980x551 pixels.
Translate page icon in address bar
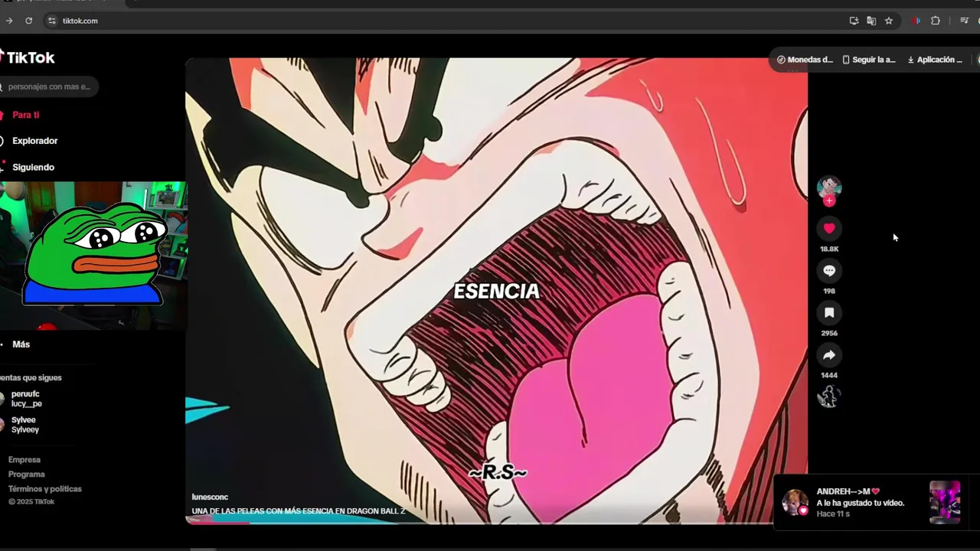coord(871,21)
